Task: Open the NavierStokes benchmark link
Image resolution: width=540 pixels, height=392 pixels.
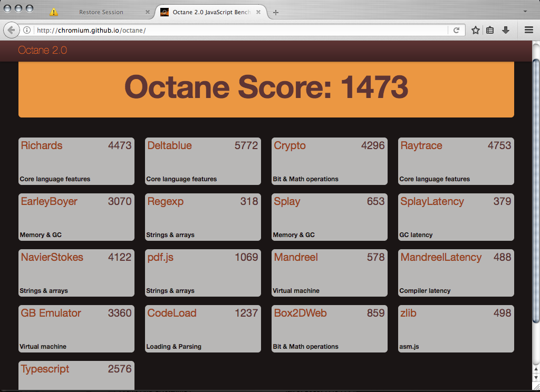Action: [x=52, y=257]
